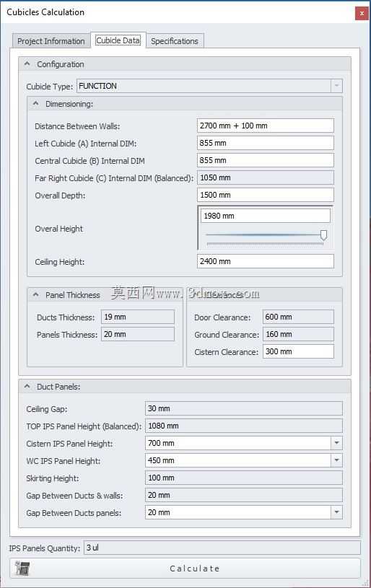The width and height of the screenshot is (371, 588).
Task: Select the Cubicle Data tab
Action: [118, 40]
